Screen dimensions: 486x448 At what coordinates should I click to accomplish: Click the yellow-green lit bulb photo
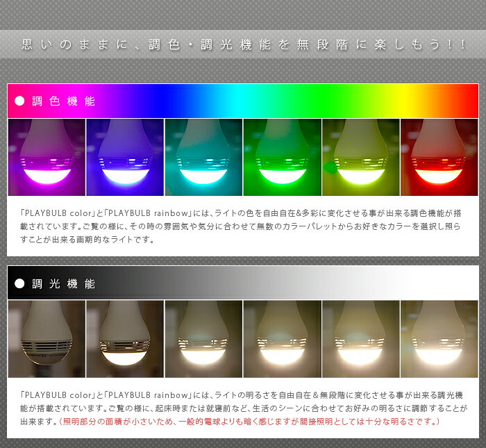click(x=361, y=157)
